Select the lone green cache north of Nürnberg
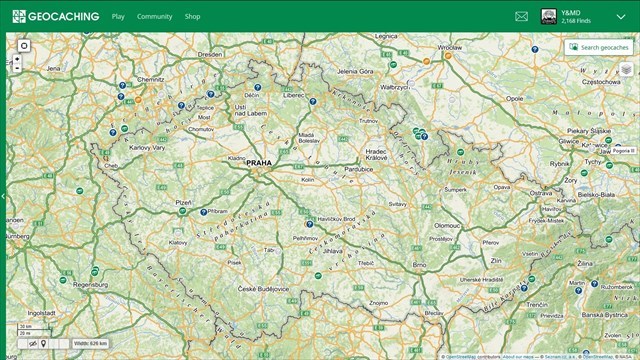This screenshot has width=640, height=360. tap(80, 191)
